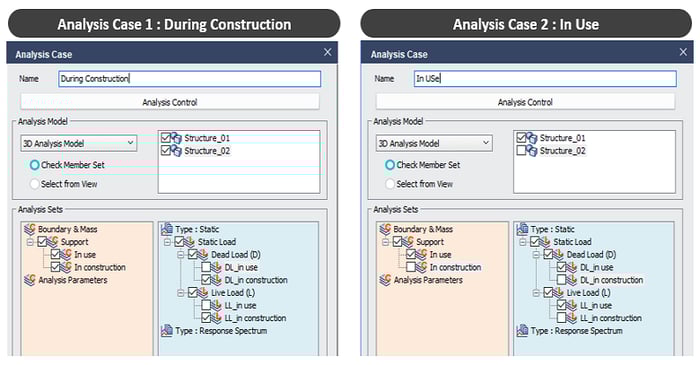The image size is (700, 365).
Task: Enable Structure_02 checkbox in right dialog
Action: 521,151
